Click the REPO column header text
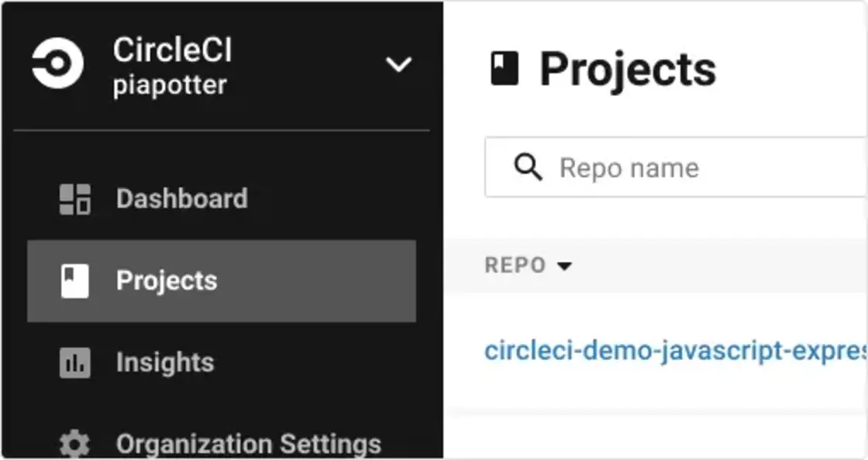The height and width of the screenshot is (460, 868). (x=515, y=266)
